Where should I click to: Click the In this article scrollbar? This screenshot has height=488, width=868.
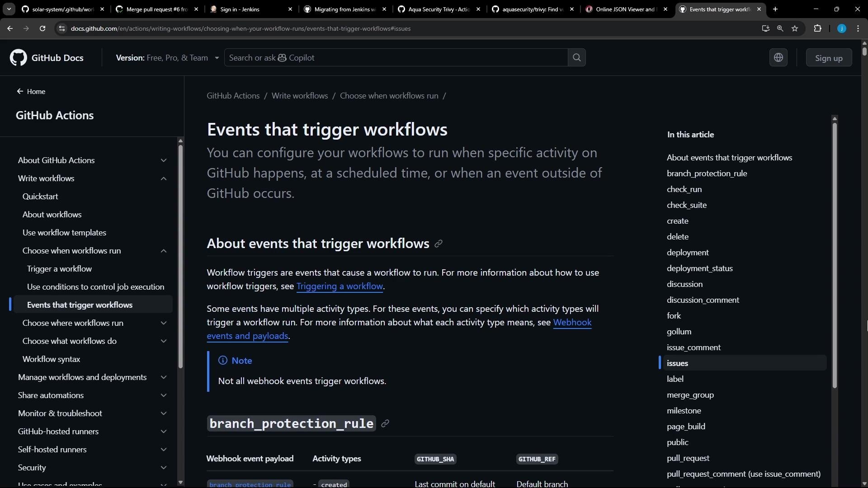(835, 255)
